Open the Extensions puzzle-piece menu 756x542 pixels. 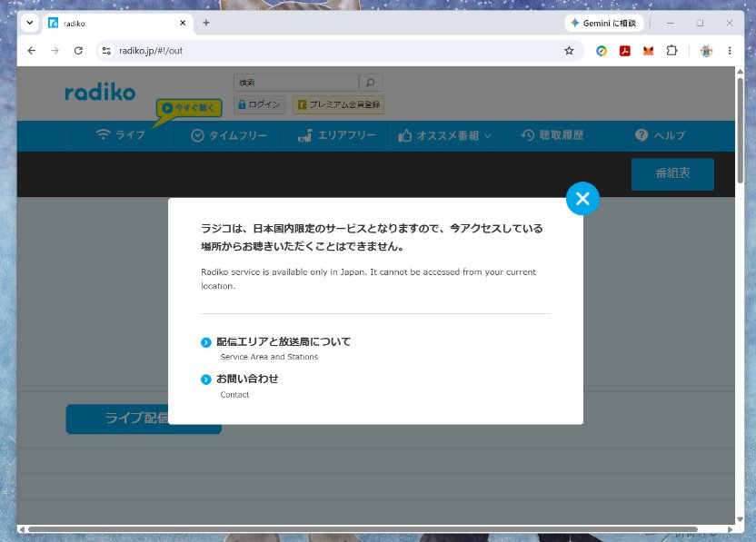(x=671, y=51)
